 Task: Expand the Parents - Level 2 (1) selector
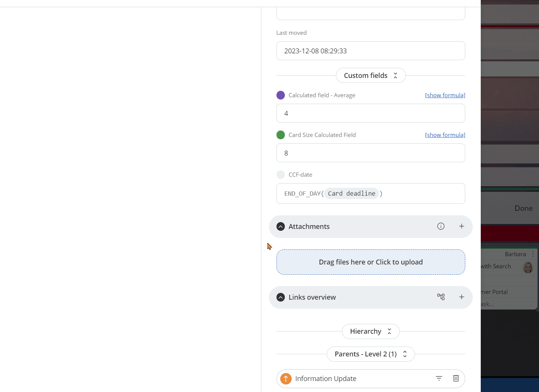click(x=371, y=354)
